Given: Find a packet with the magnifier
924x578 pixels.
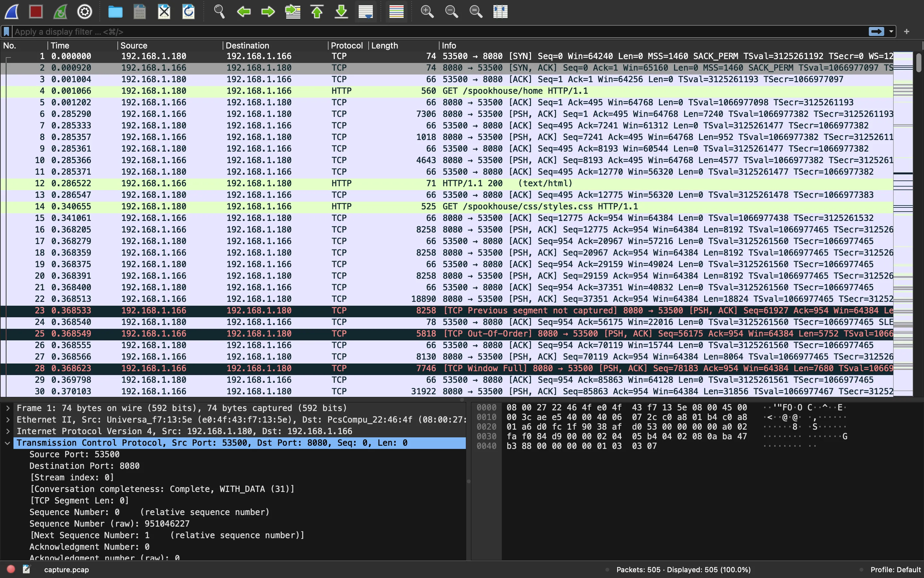Looking at the screenshot, I should 219,12.
